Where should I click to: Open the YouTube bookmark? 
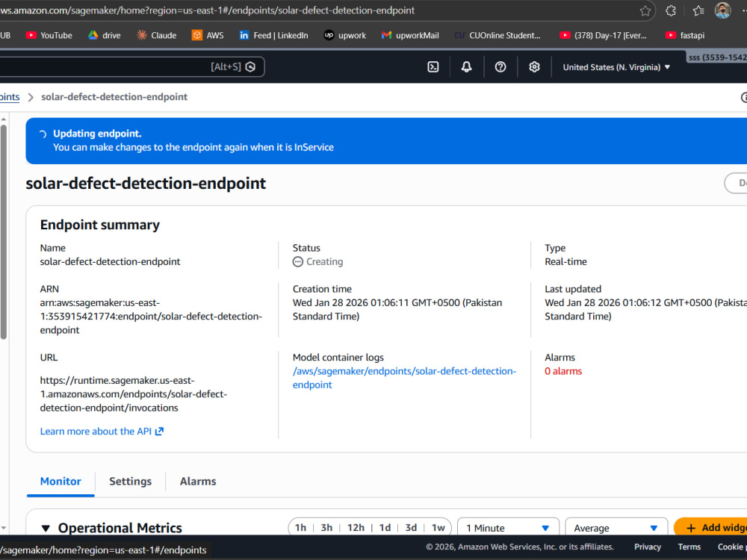point(49,35)
